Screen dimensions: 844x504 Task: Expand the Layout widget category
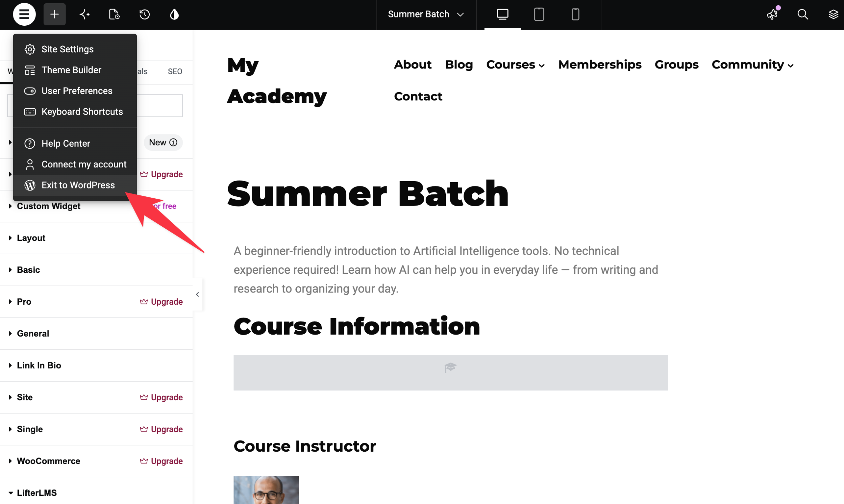pyautogui.click(x=96, y=238)
